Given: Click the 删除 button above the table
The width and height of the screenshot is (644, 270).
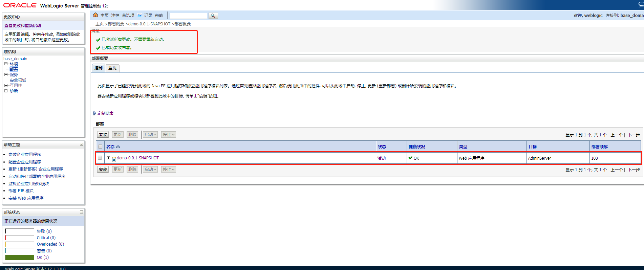Looking at the screenshot, I should click(132, 135).
